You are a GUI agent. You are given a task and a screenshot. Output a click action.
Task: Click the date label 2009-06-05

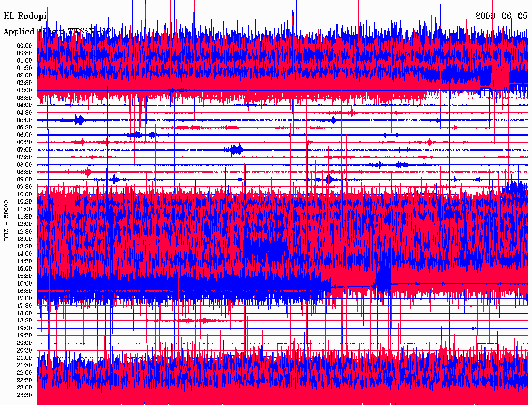click(x=501, y=16)
